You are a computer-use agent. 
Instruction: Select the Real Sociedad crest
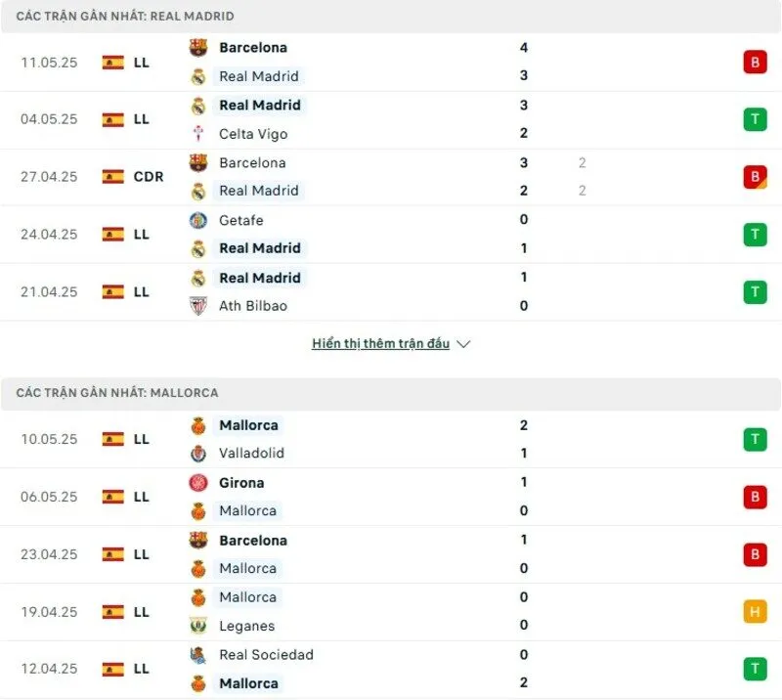[198, 655]
